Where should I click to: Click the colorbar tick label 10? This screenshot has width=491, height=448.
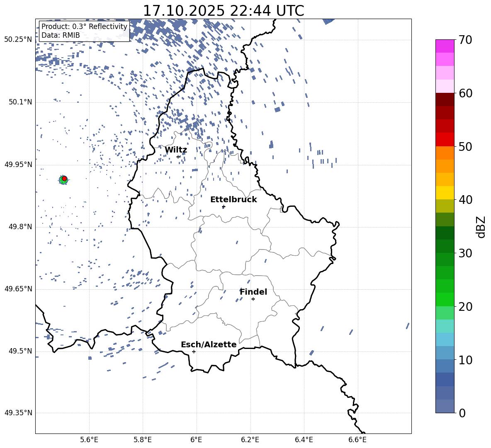tap(466, 360)
